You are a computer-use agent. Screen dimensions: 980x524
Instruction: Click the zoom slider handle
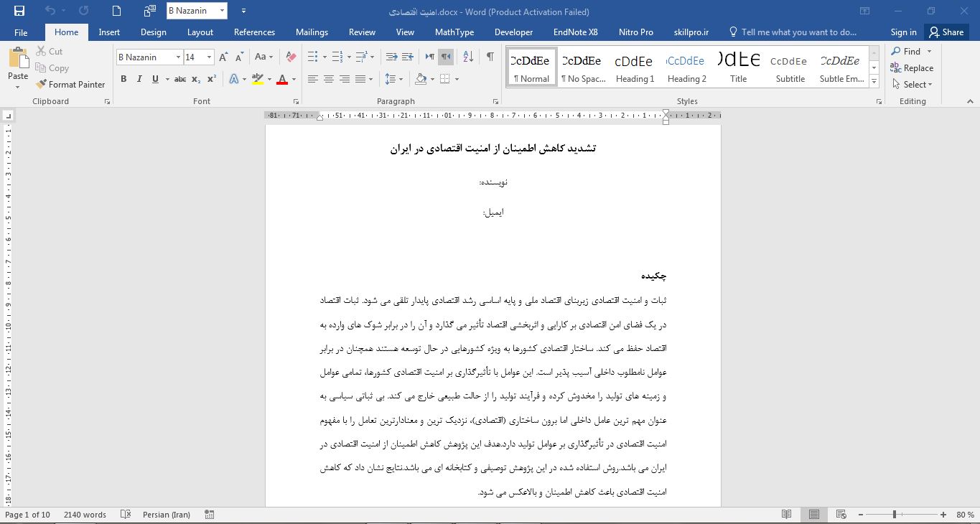pyautogui.click(x=895, y=515)
